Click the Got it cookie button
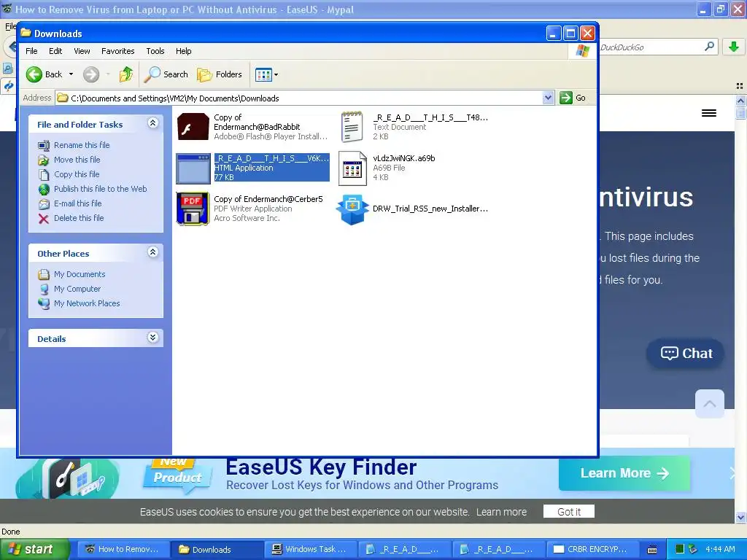 click(x=569, y=511)
